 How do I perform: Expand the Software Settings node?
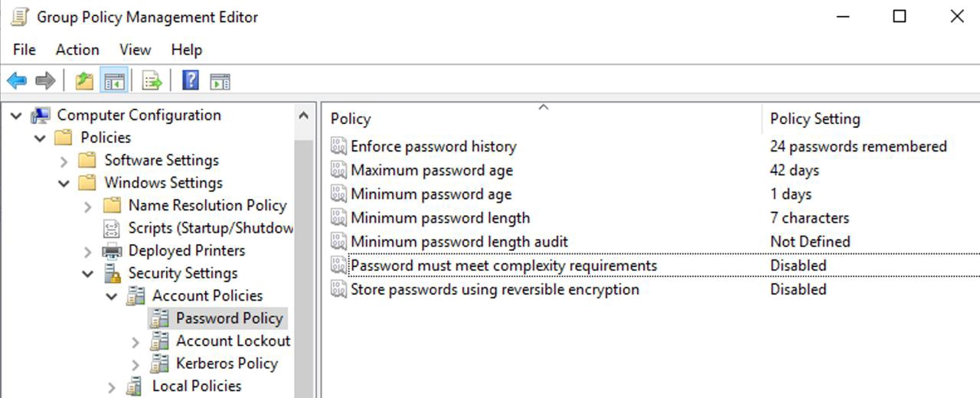64,161
